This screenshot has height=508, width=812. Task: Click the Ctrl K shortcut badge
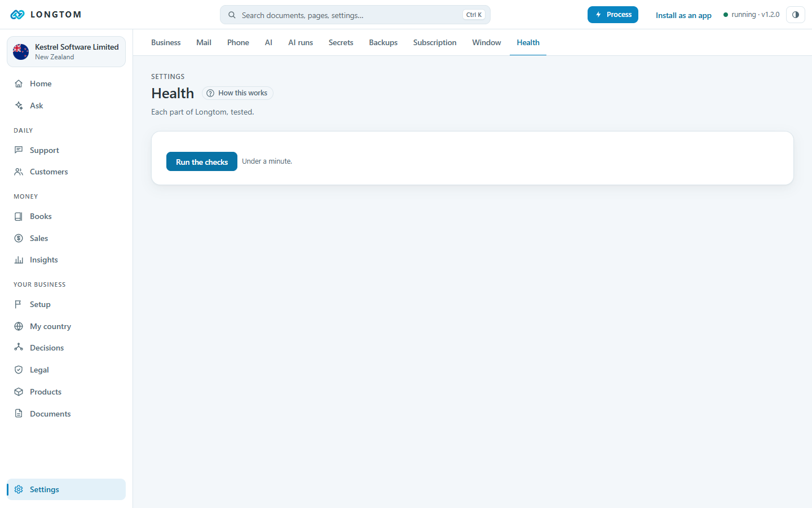tap(474, 15)
